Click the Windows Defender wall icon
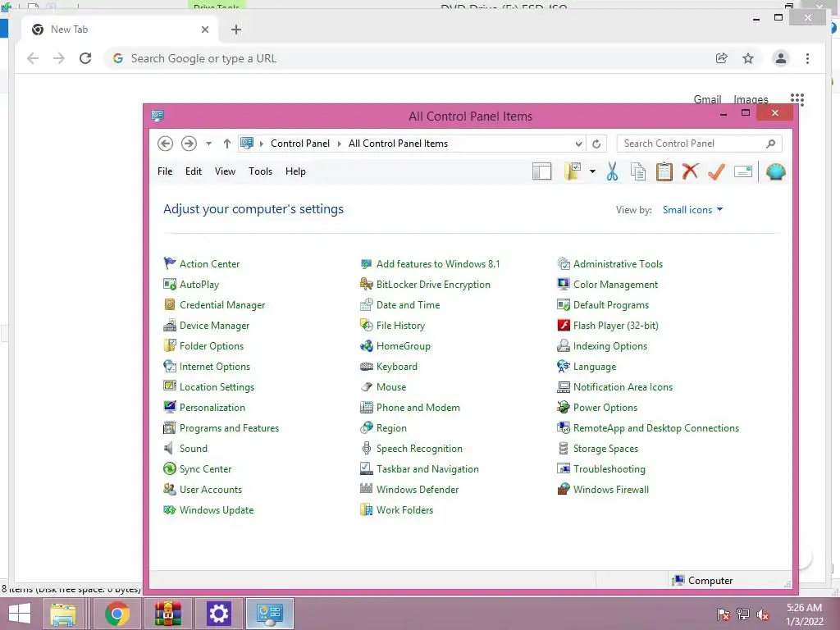Viewport: 840px width, 630px height. point(367,489)
